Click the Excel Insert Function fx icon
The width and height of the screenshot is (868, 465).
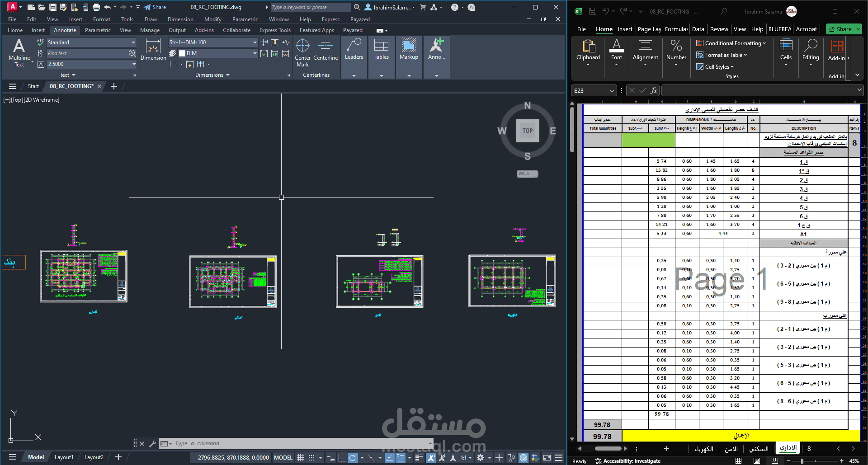[x=654, y=90]
